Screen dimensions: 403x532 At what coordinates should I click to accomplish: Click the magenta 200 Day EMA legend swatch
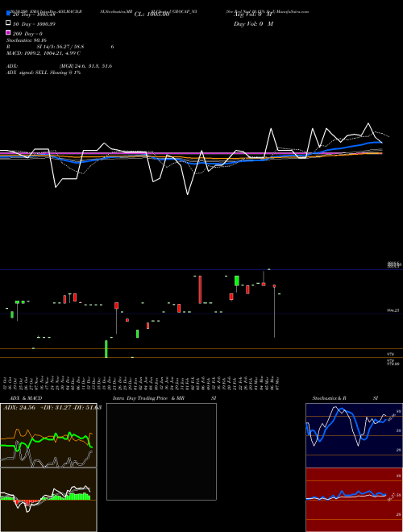[8, 32]
